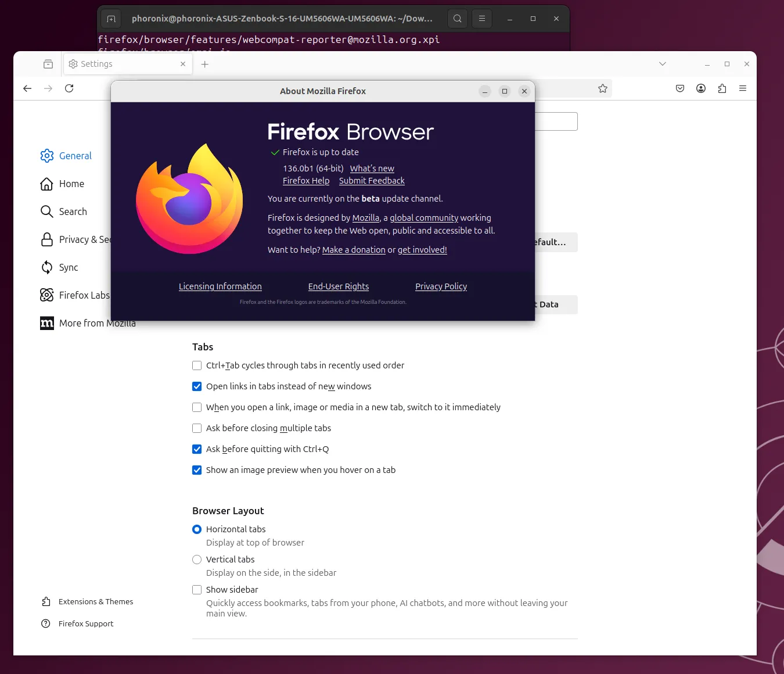
Task: Open Home settings category
Action: coord(63,184)
